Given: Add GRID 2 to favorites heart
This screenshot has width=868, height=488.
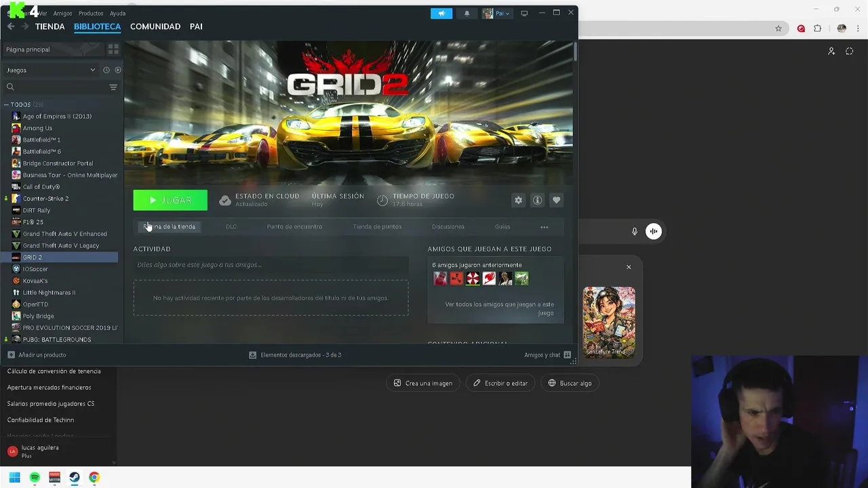Looking at the screenshot, I should (557, 200).
